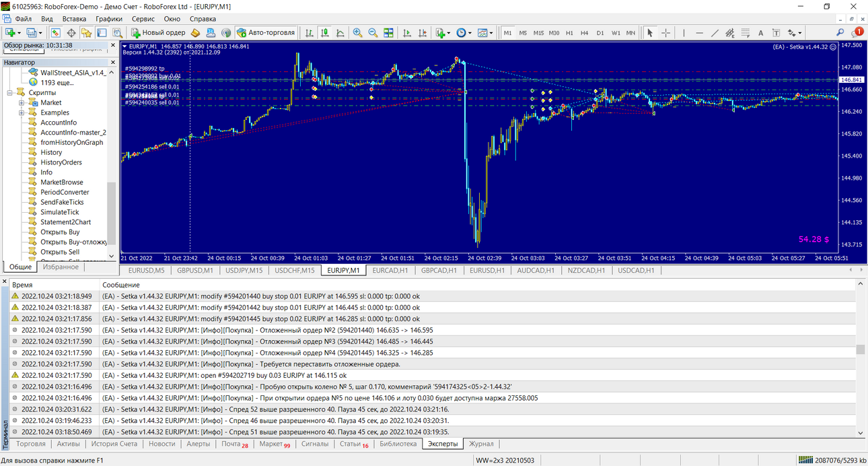
Task: Click the new chart icon
Action: [10, 32]
